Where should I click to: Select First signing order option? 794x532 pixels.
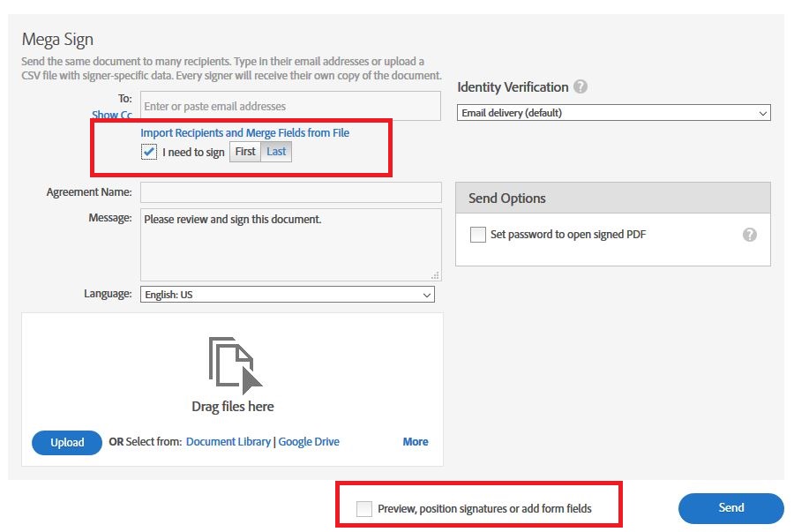[244, 151]
